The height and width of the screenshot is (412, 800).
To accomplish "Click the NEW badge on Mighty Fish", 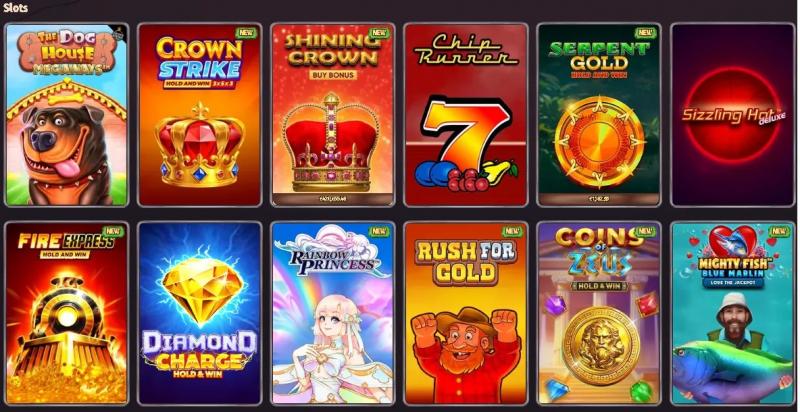I will [780, 231].
